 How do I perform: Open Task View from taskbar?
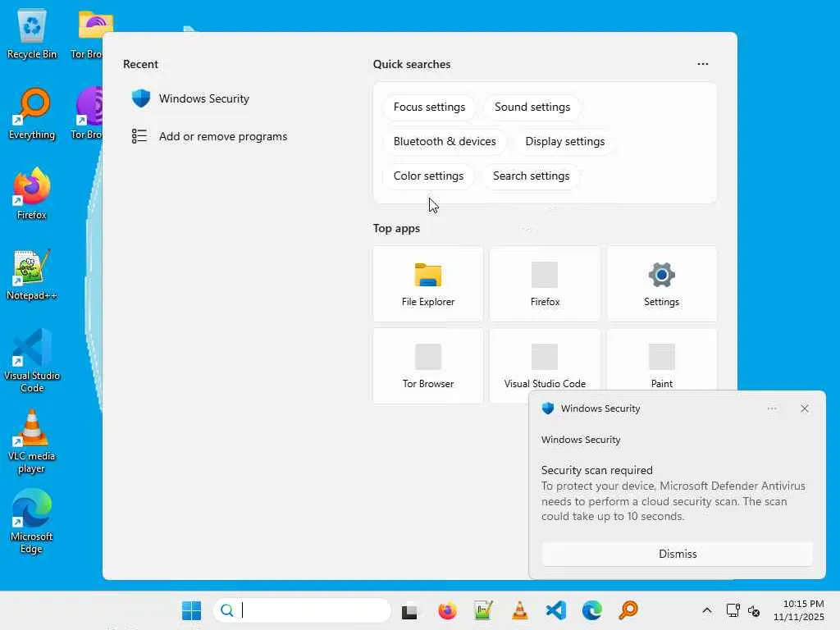click(x=410, y=610)
